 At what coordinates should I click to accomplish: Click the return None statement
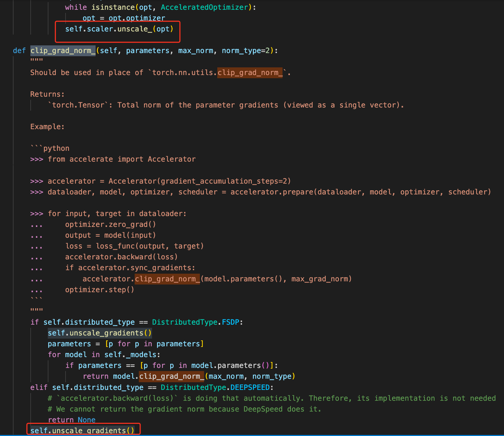(72, 420)
